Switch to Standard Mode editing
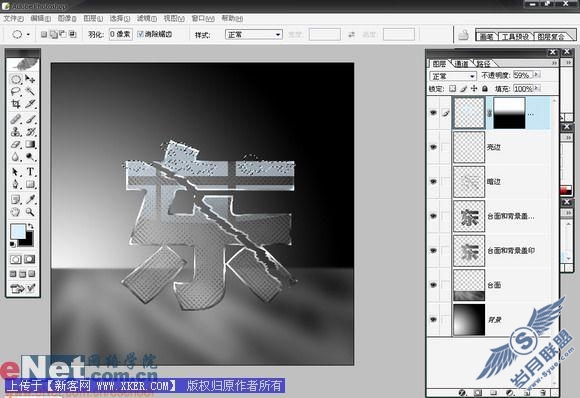The image size is (580, 398). click(x=16, y=259)
